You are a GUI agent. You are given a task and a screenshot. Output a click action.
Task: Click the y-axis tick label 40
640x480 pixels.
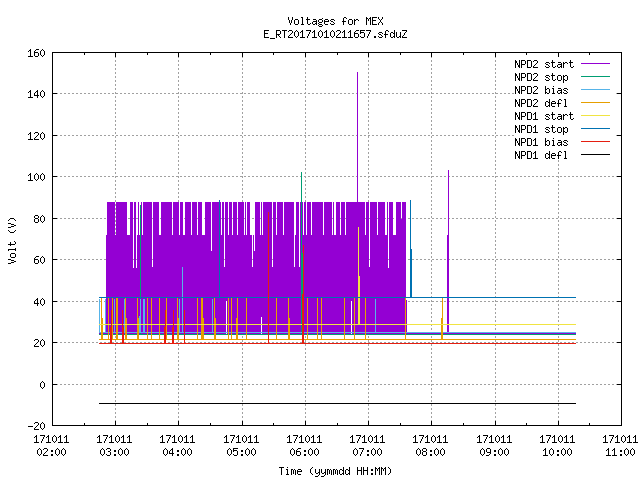tap(39, 302)
